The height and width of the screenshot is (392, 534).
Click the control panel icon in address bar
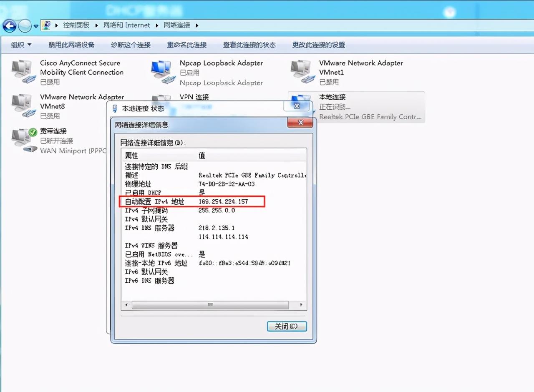coord(47,25)
